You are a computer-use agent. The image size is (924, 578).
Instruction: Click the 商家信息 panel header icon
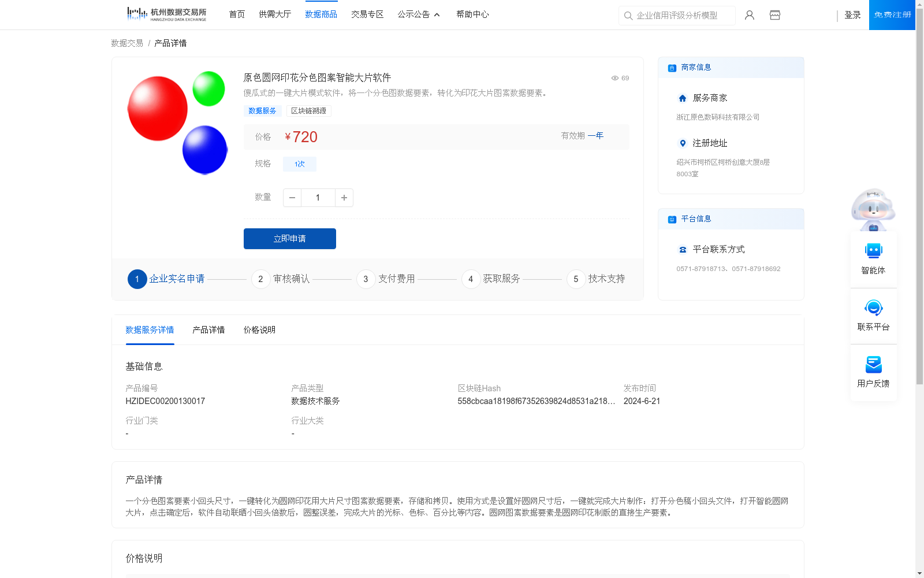[x=672, y=68]
